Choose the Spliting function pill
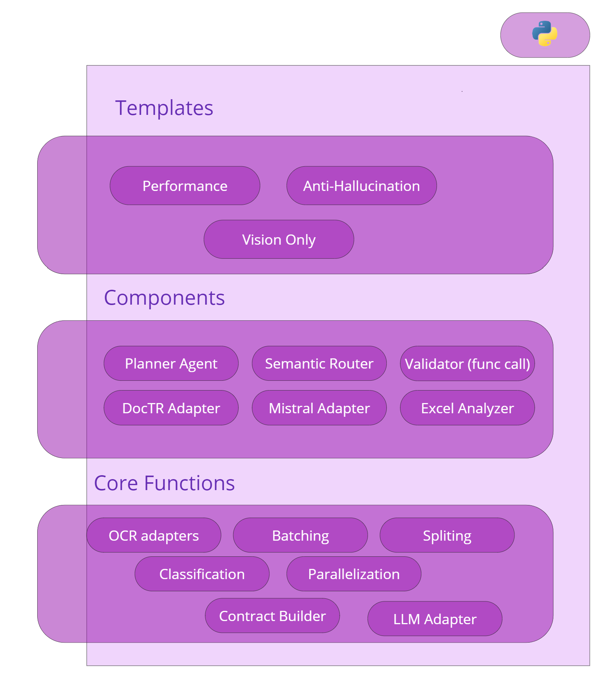The height and width of the screenshot is (683, 616). coord(447,535)
